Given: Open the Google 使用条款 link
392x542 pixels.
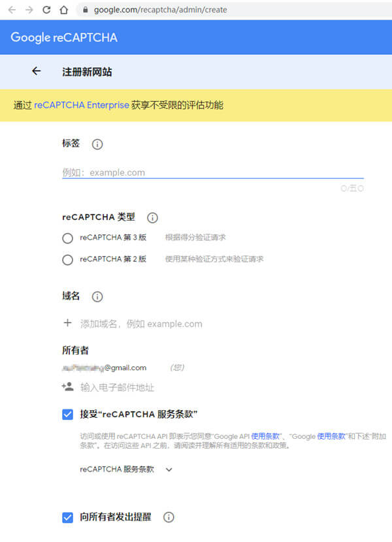Looking at the screenshot, I should click(x=331, y=436).
